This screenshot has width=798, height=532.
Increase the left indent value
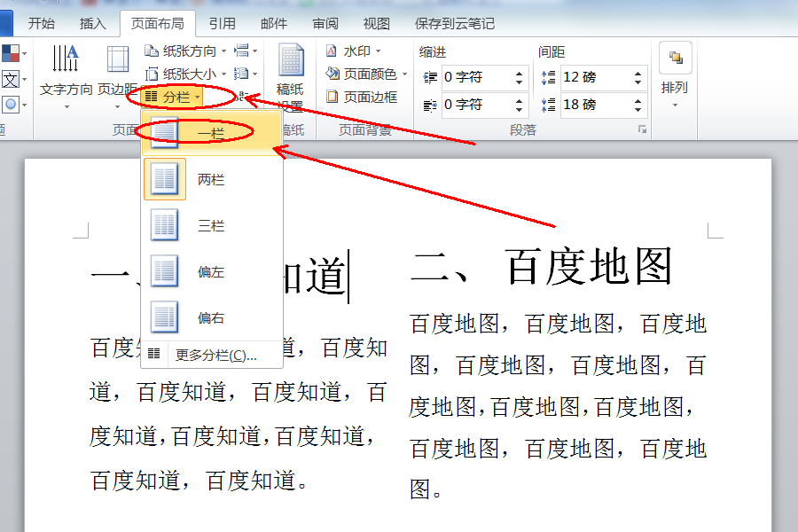coord(519,73)
